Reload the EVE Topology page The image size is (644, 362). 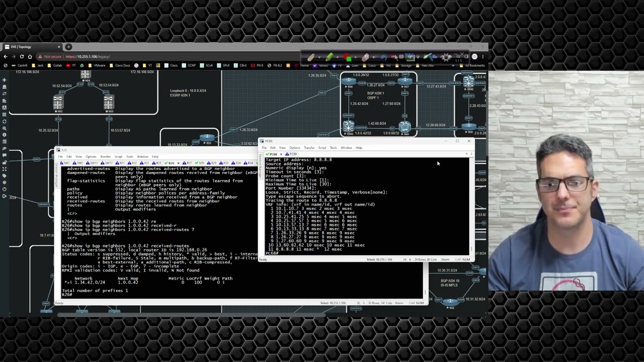coord(22,56)
